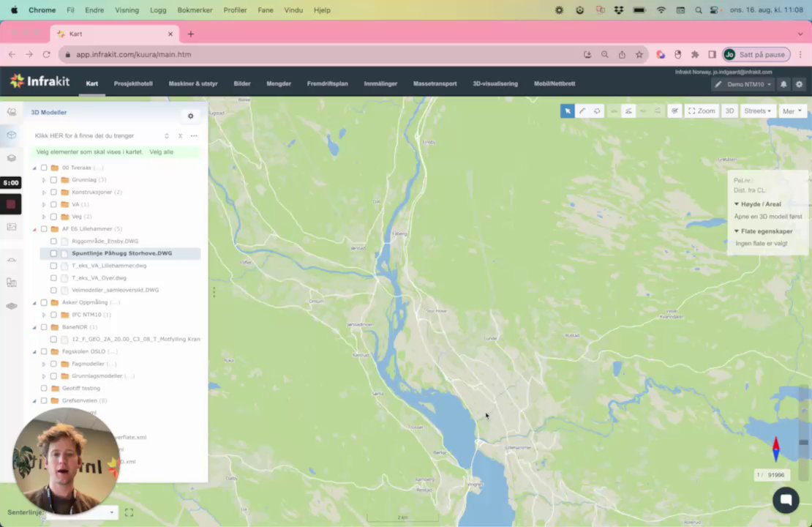The height and width of the screenshot is (527, 812).
Task: Click the map zoom slider handle
Action: point(803,443)
